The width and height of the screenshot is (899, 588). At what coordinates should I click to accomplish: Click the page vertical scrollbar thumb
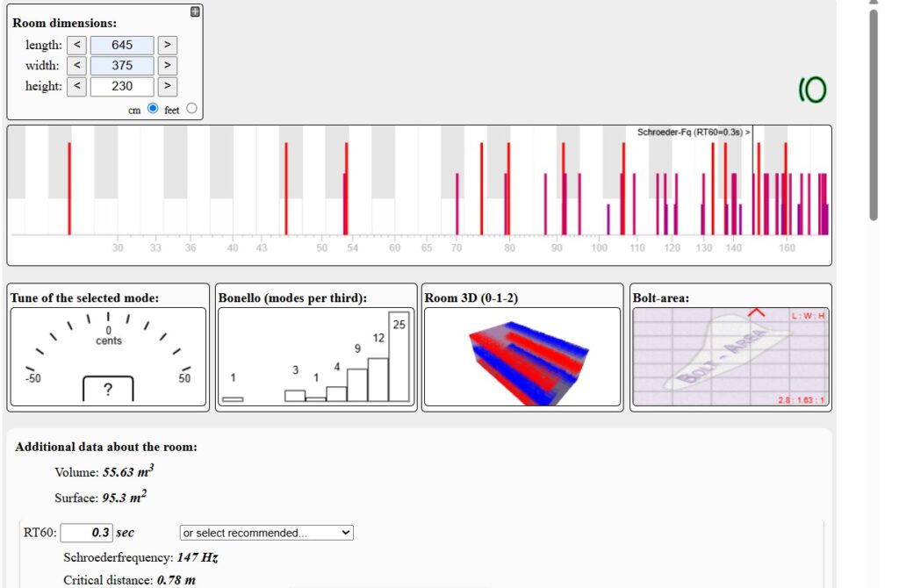[874, 115]
